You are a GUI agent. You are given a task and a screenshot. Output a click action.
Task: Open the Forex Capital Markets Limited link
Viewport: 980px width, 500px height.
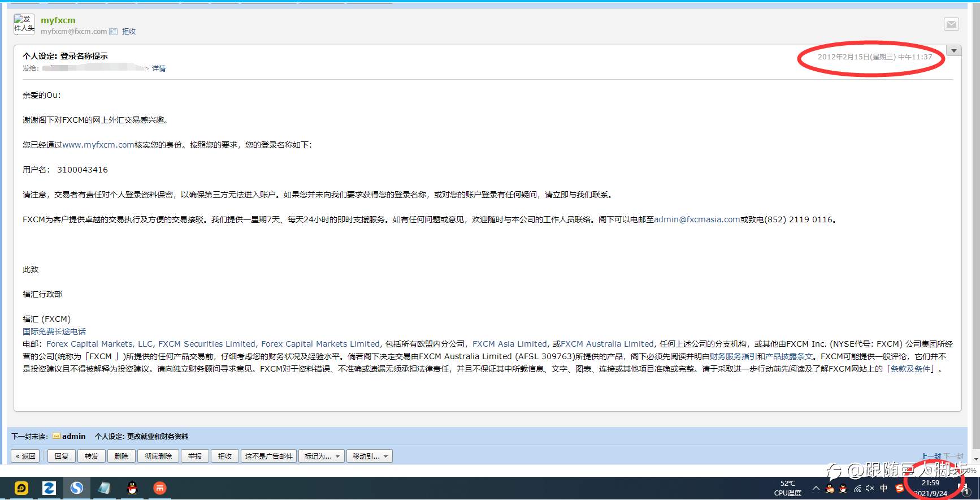click(320, 344)
